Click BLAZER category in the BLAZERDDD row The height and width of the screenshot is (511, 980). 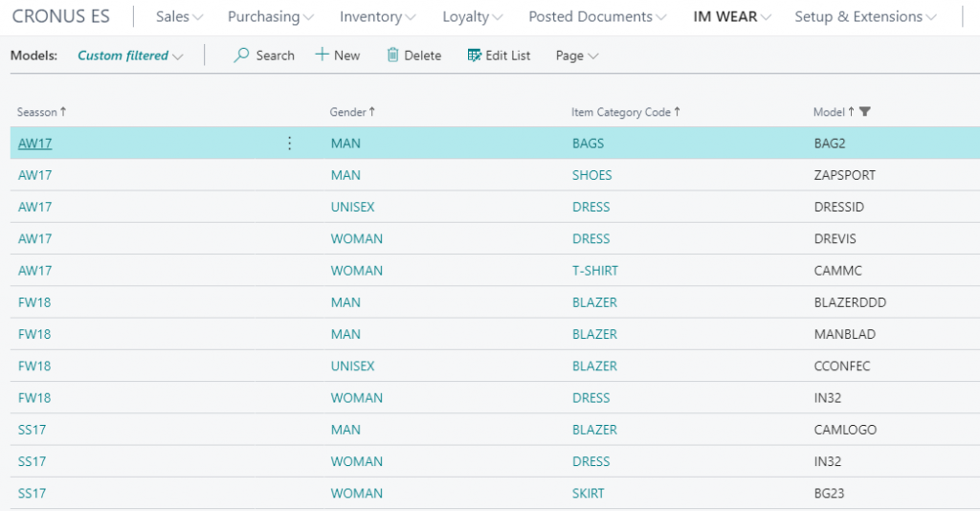point(594,302)
